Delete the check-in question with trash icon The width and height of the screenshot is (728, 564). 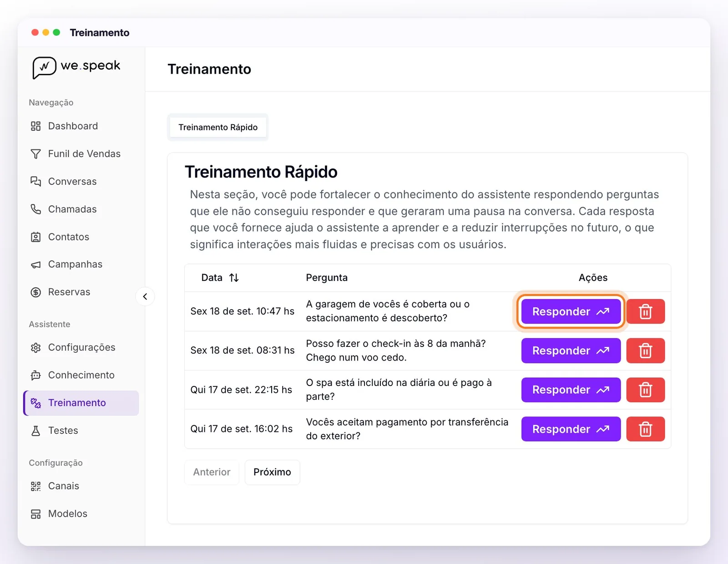[x=645, y=351]
